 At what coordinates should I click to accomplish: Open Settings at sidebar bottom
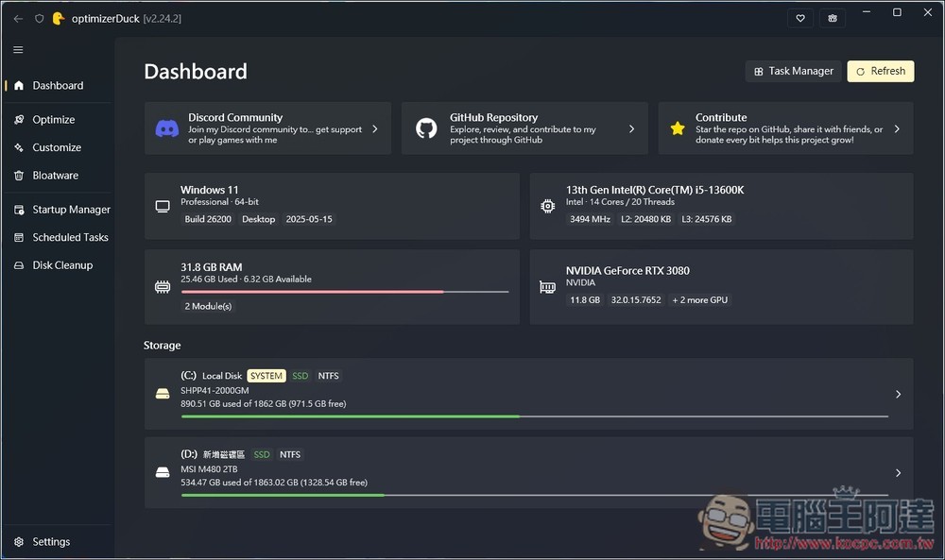click(58, 541)
